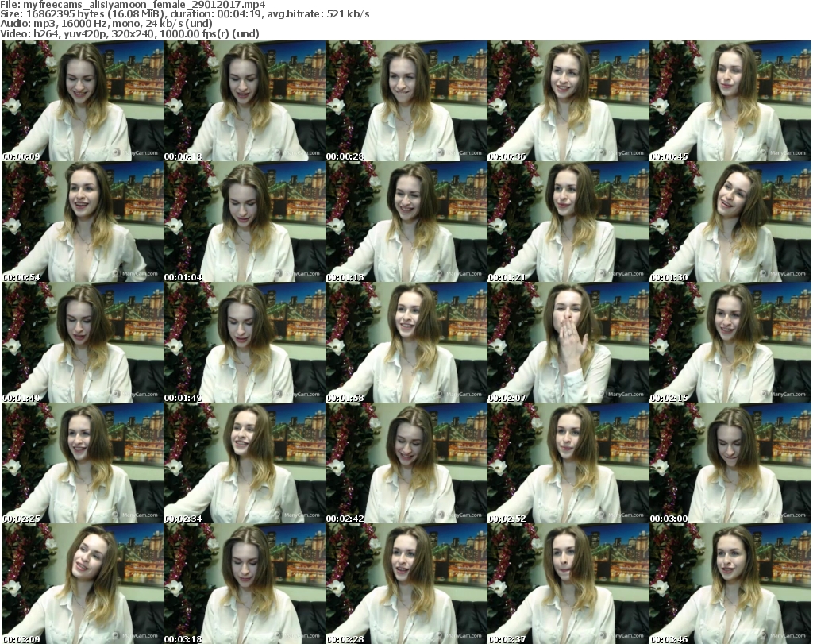
Task: Select the frame stamped 00:01:13
Action: click(x=406, y=222)
